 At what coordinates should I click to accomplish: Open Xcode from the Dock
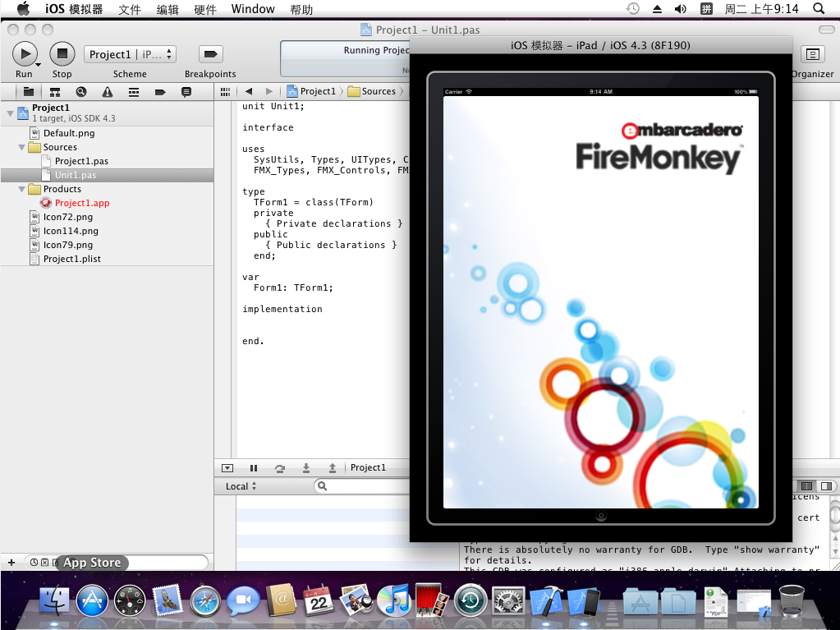(x=546, y=600)
